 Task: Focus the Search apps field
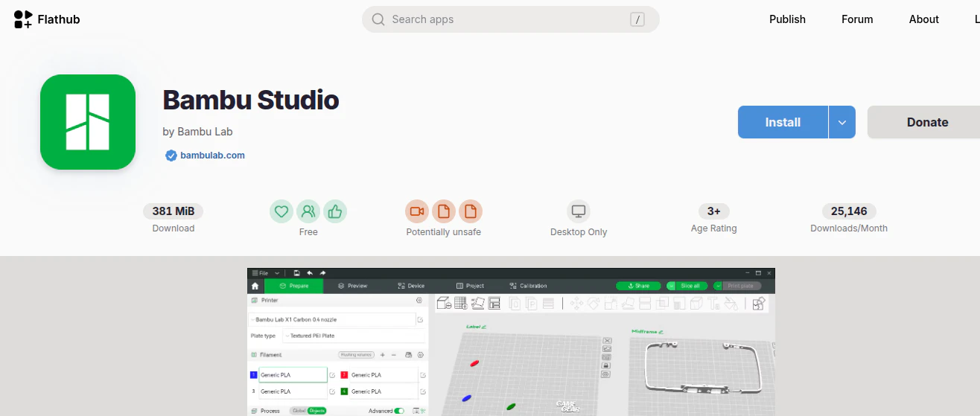(510, 19)
